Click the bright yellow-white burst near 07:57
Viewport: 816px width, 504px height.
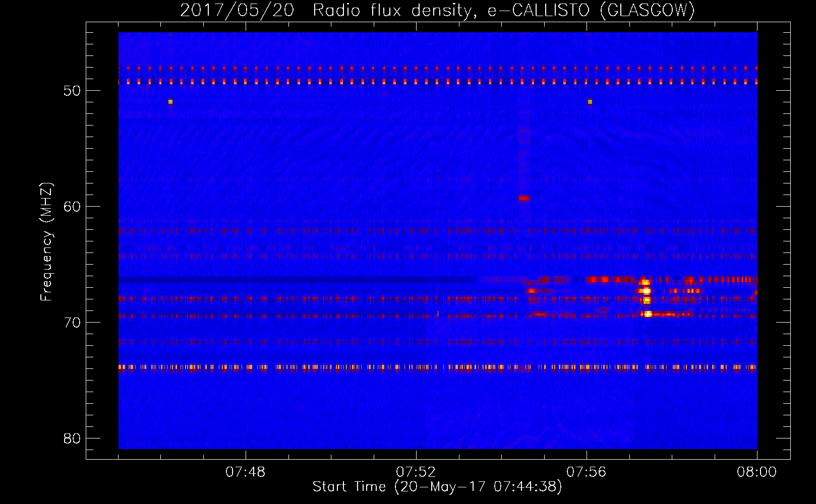(x=646, y=297)
